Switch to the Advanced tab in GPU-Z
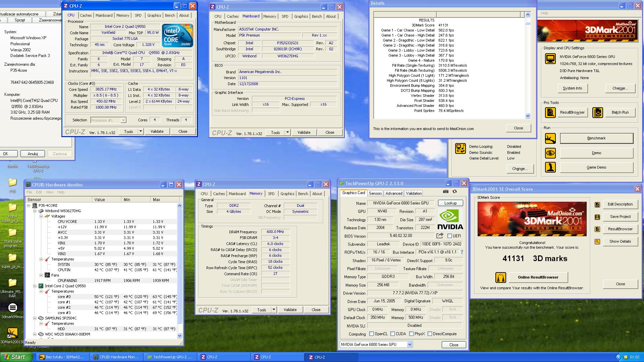This screenshot has height=362, width=644. coord(394,193)
